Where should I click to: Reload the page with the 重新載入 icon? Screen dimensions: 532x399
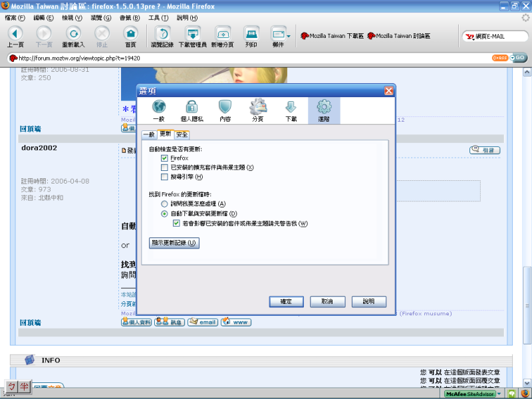[73, 37]
